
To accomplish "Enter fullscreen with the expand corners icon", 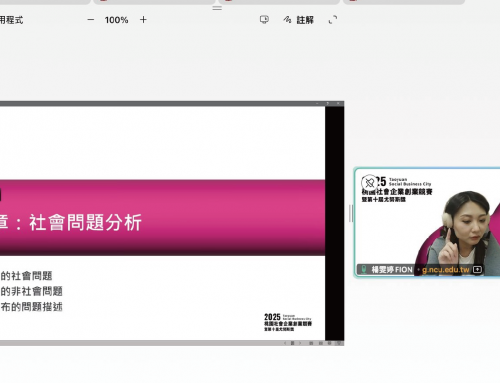I will (x=333, y=20).
